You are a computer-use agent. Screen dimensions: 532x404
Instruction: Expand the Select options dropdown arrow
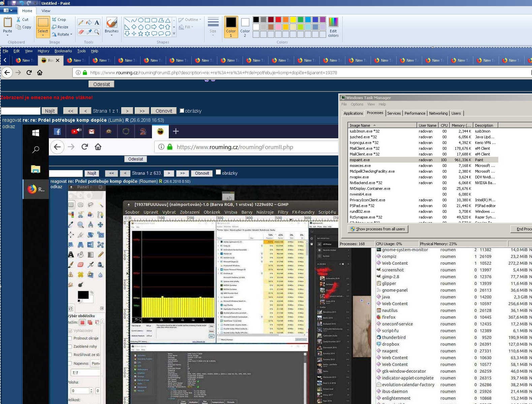tap(43, 35)
